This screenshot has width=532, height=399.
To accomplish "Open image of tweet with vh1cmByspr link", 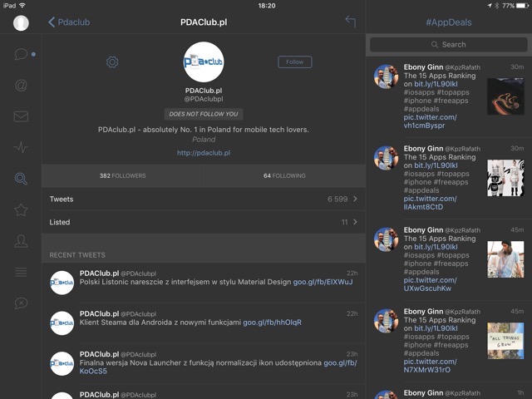I will (x=505, y=96).
